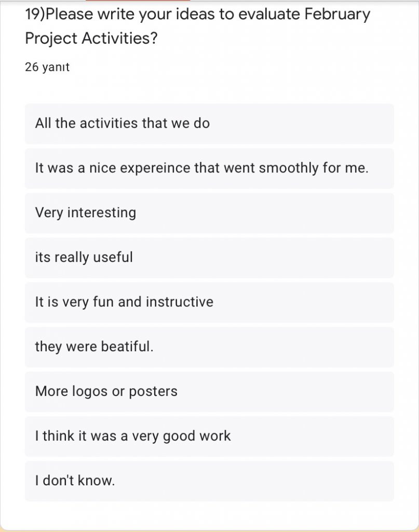Click the "More logos or posters" response
This screenshot has height=532, width=419.
[106, 391]
